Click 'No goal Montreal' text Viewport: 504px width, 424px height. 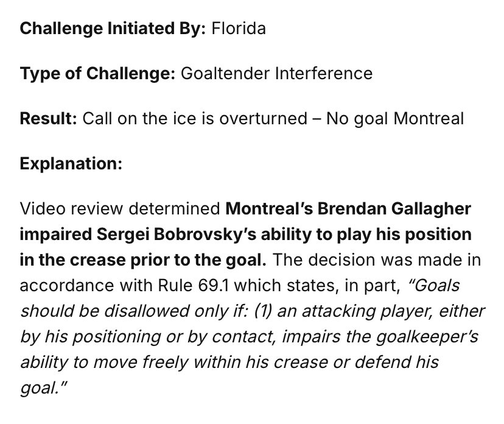395,118
